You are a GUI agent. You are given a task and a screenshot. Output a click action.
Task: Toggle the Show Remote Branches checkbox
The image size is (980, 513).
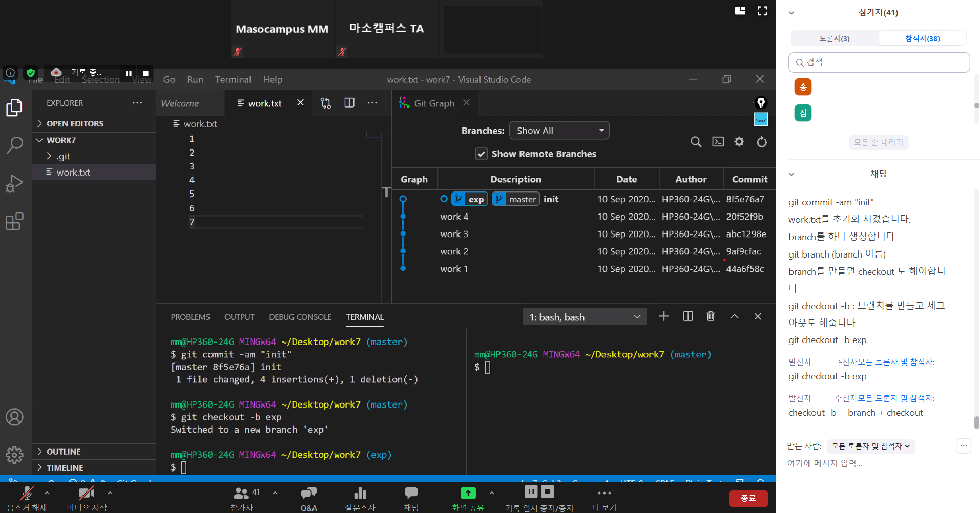pyautogui.click(x=481, y=154)
